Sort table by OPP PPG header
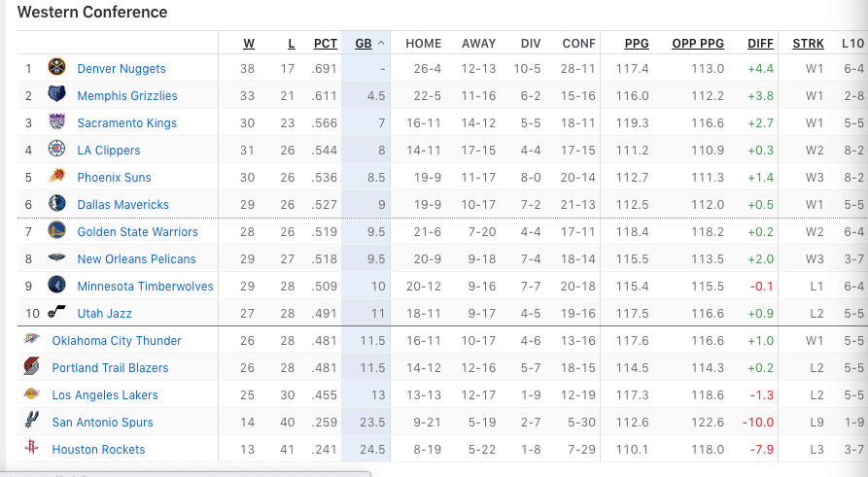 [698, 44]
